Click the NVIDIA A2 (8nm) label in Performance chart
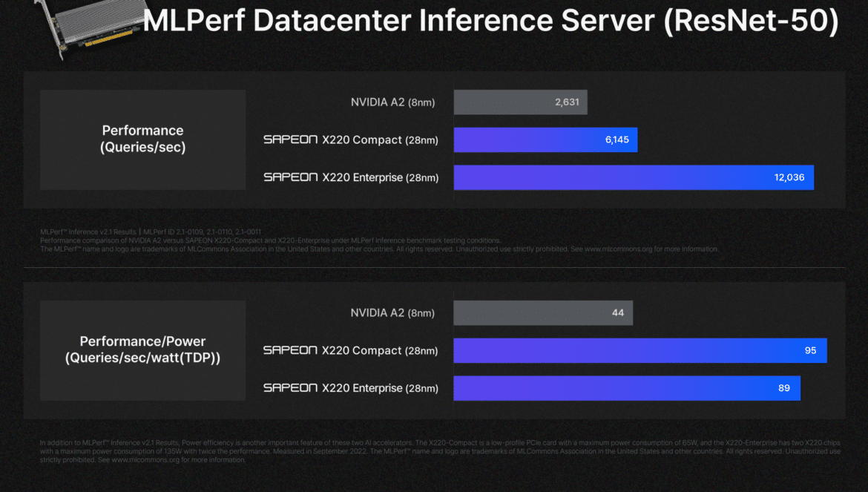This screenshot has height=492, width=868. [x=393, y=102]
